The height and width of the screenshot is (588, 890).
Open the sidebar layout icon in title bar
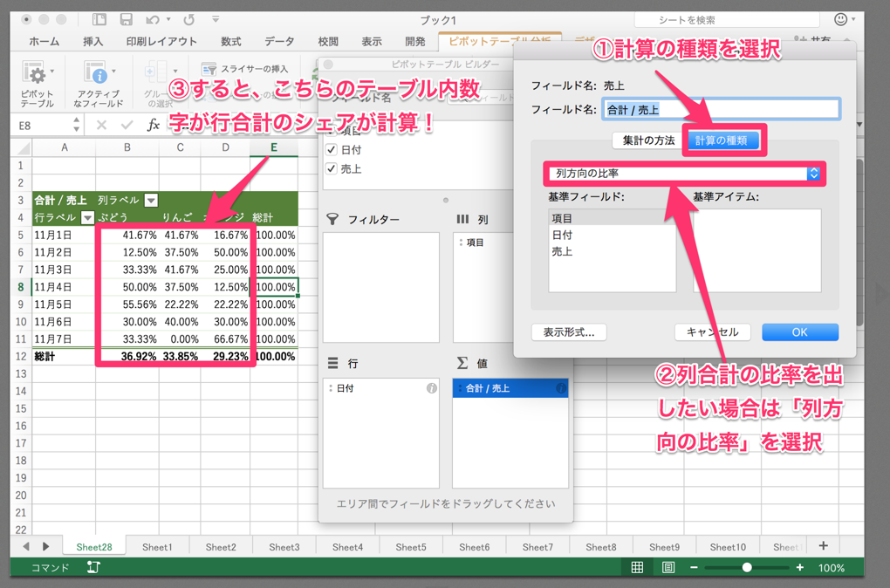[x=99, y=19]
